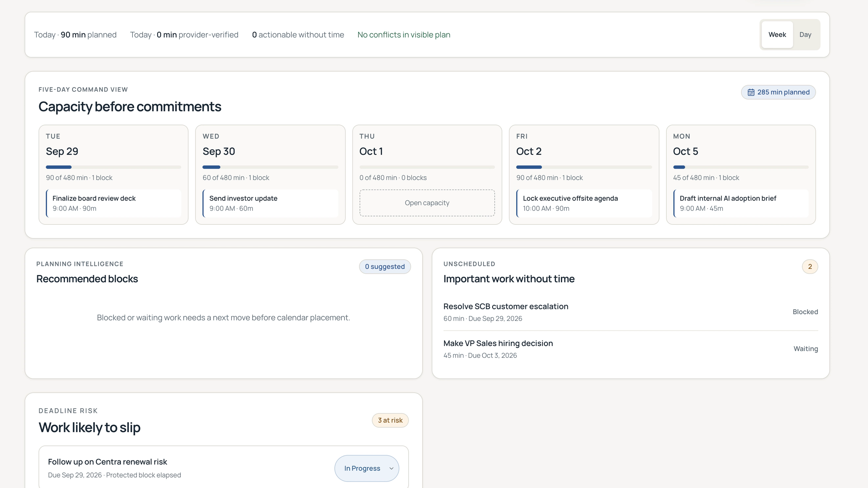
Task: Click the Sep 29 date heading
Action: (x=62, y=151)
